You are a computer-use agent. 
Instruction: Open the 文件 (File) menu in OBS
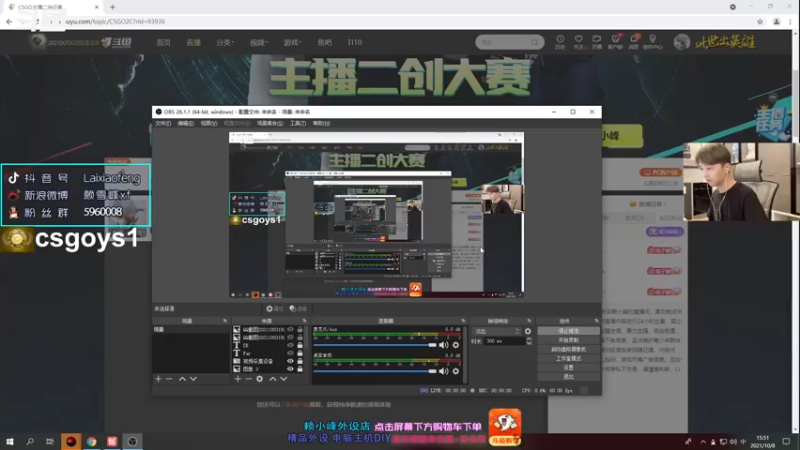point(163,123)
